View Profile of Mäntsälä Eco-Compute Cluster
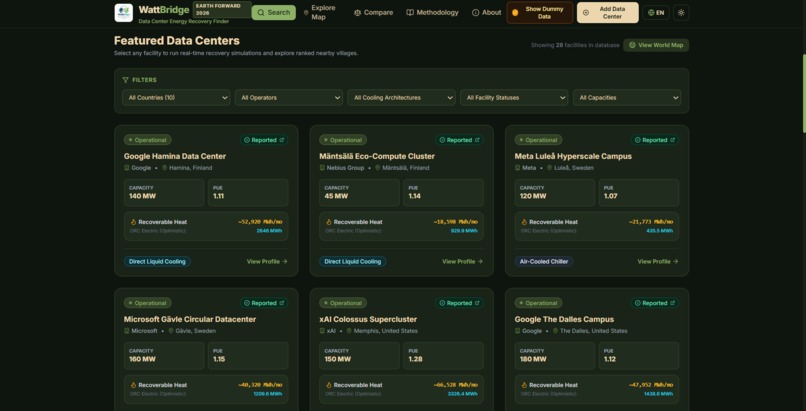This screenshot has height=411, width=806. coord(462,261)
